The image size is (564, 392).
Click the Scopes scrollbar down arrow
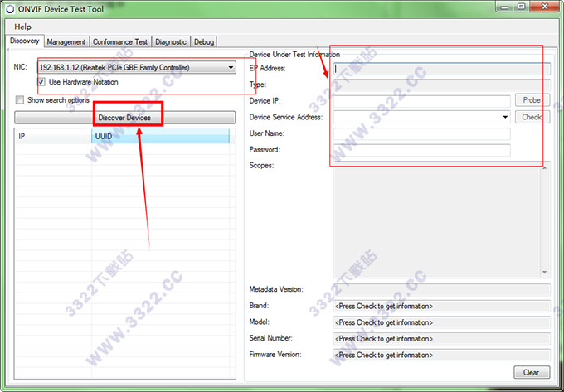[545, 272]
